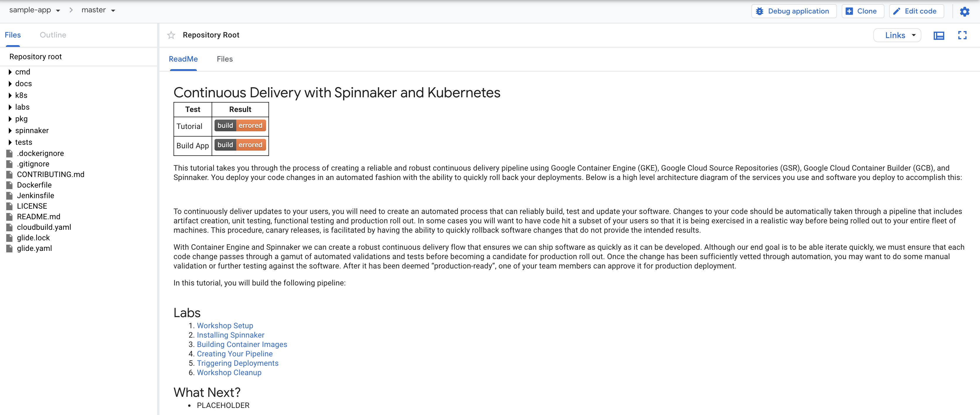Open the sample-app repository dropdown
The height and width of the screenshot is (415, 980).
35,10
